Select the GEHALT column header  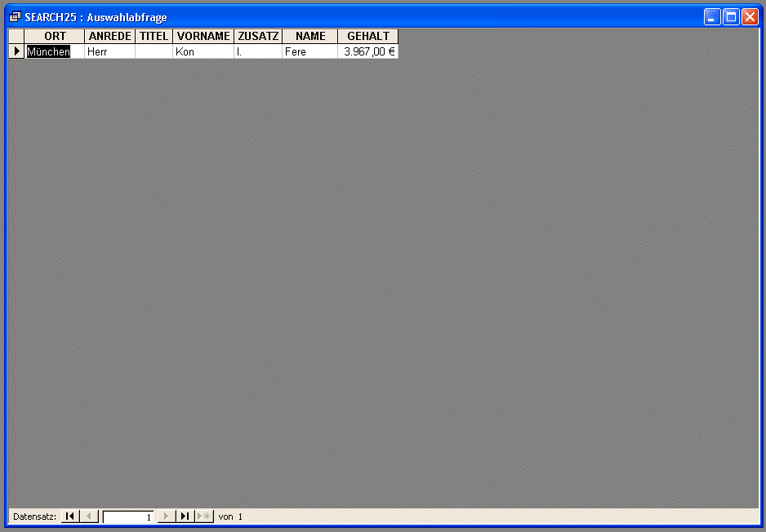click(x=368, y=36)
